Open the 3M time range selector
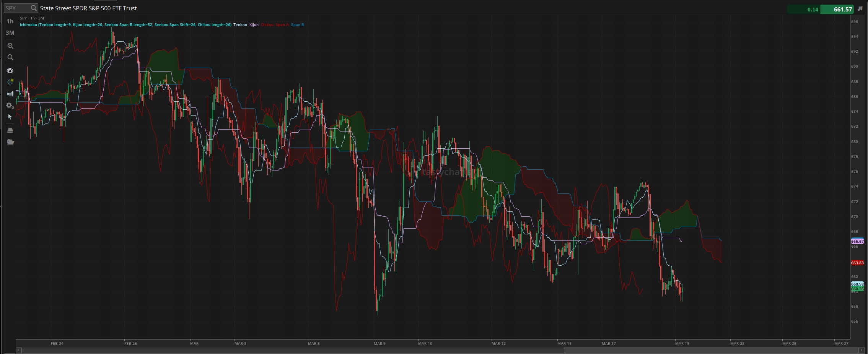Image resolution: width=868 pixels, height=354 pixels. (x=10, y=33)
